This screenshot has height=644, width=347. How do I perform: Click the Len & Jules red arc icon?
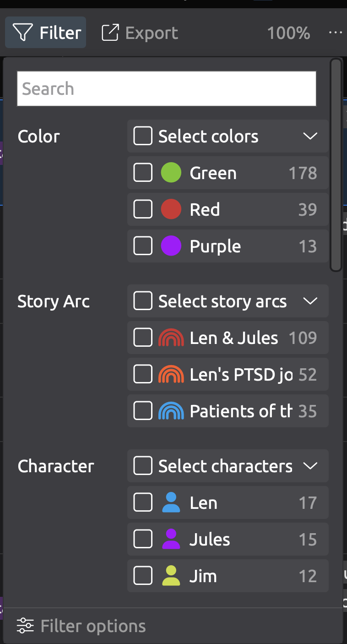171,338
